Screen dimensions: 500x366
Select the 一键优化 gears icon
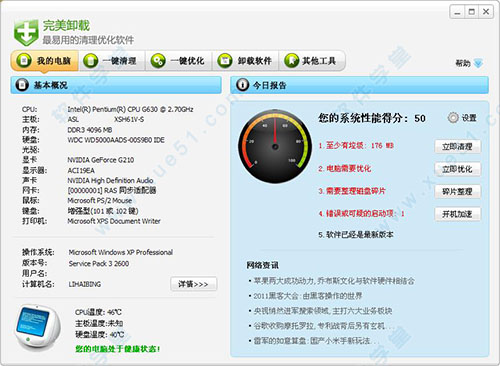click(158, 61)
